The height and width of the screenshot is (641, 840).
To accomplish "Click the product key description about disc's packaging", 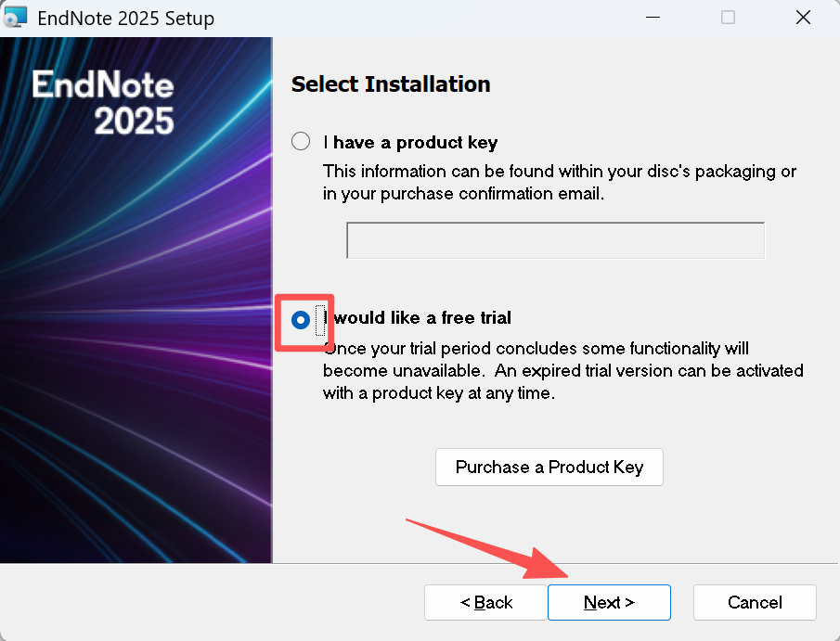I will click(x=559, y=183).
